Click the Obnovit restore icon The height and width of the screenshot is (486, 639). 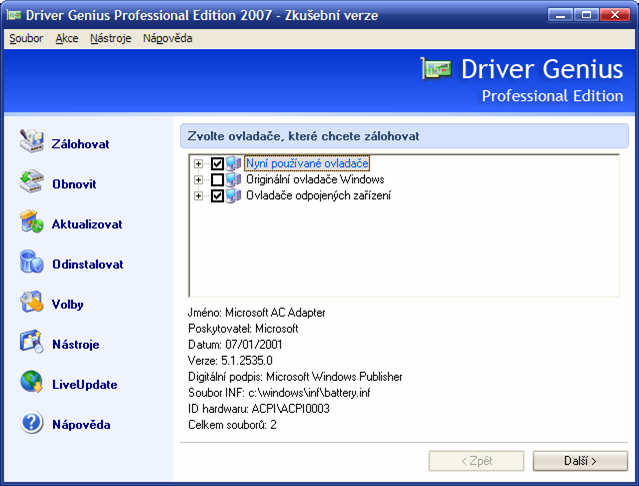coord(31,181)
